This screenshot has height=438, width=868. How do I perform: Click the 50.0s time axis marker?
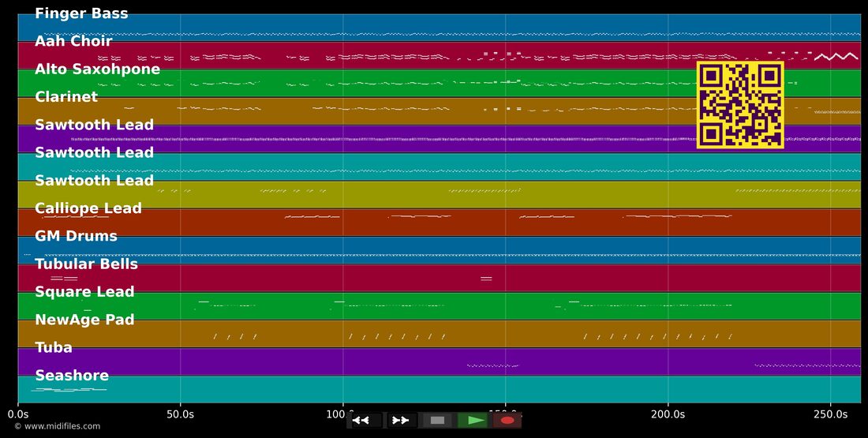click(181, 414)
